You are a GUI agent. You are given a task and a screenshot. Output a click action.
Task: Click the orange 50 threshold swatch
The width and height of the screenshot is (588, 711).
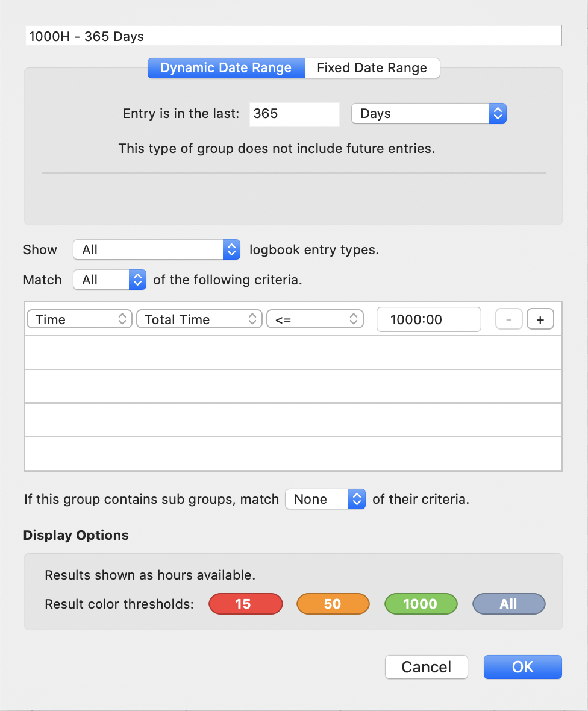[x=333, y=604]
